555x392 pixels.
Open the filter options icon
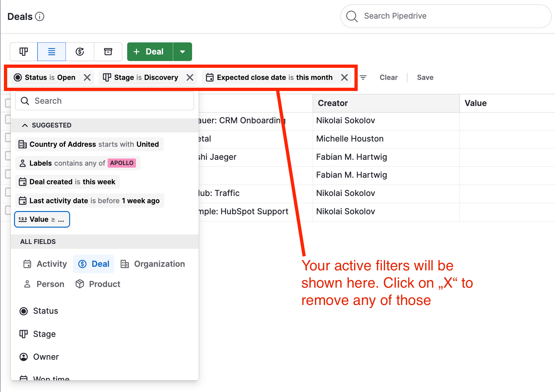click(363, 78)
